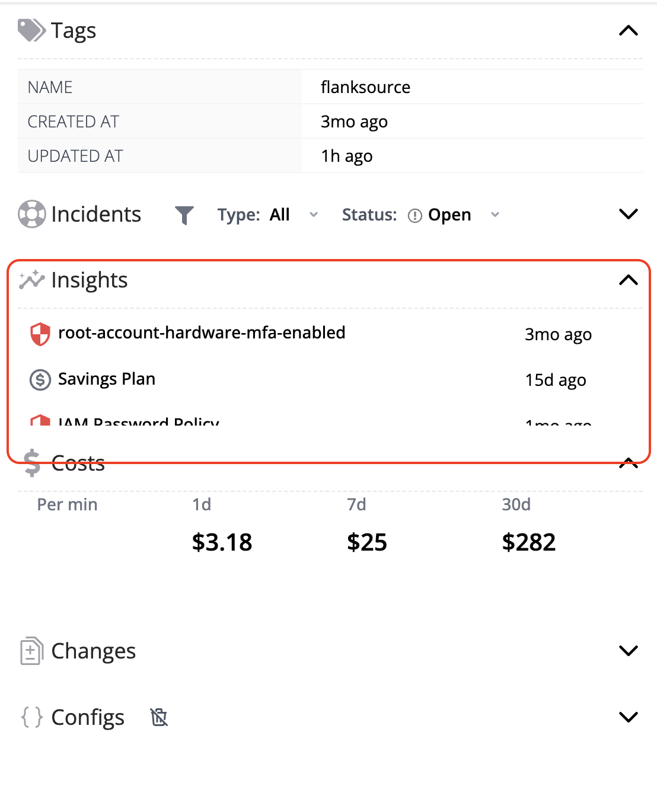The height and width of the screenshot is (812, 657).
Task: Click the Incidents lifebuoy icon
Action: coord(31,214)
